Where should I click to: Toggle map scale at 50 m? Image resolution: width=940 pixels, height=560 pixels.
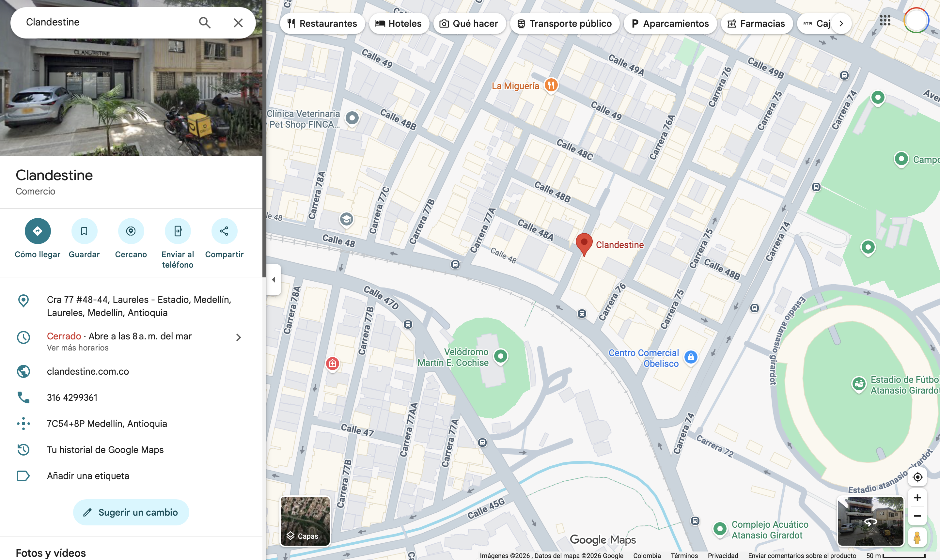(896, 556)
